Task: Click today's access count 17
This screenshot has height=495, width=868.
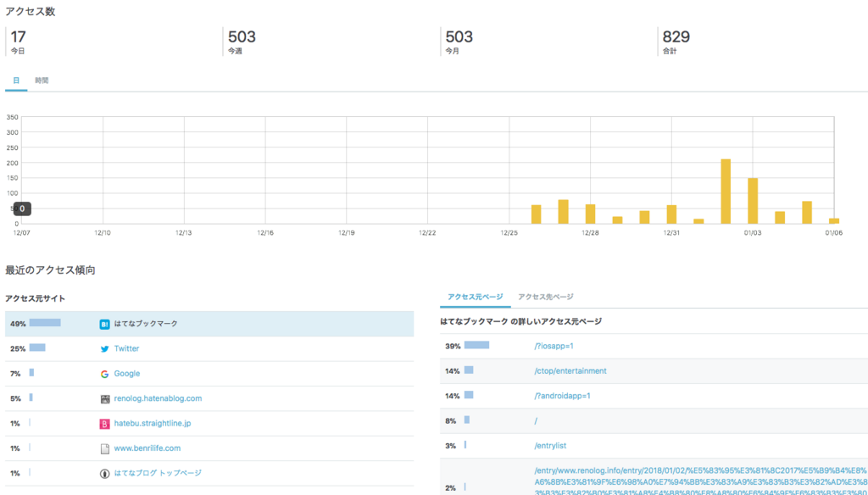Action: [x=18, y=37]
